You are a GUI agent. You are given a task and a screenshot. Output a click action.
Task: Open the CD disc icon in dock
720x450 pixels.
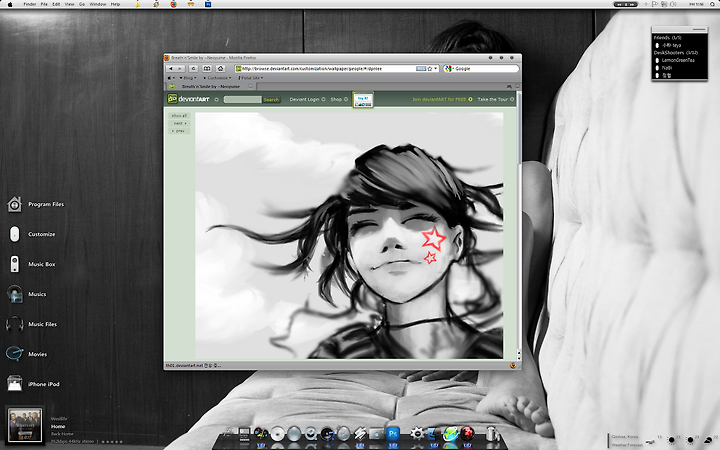point(277,433)
